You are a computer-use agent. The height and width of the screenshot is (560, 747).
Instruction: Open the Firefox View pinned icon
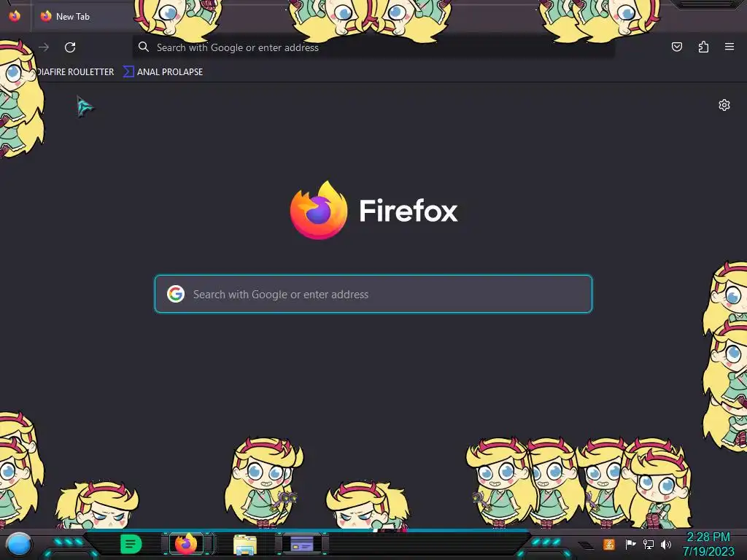tap(15, 16)
